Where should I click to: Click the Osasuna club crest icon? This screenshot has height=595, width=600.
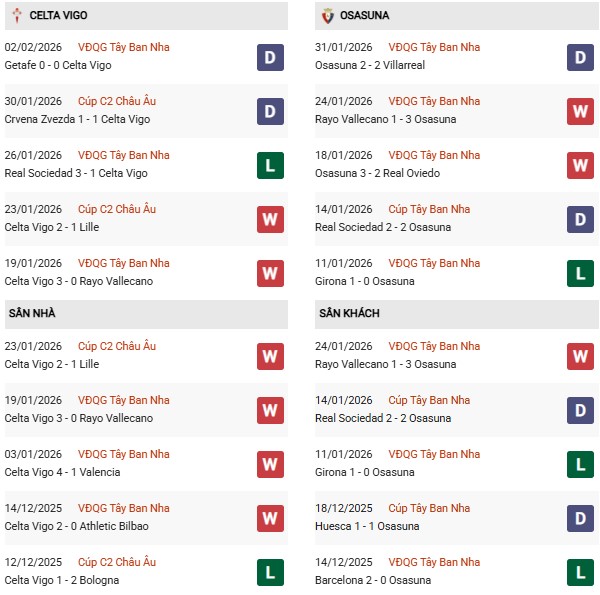[329, 16]
